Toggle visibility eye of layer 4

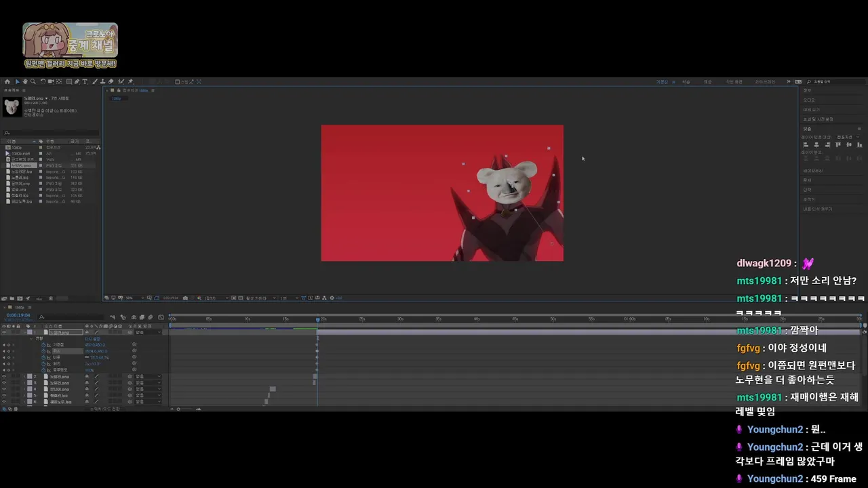4,389
